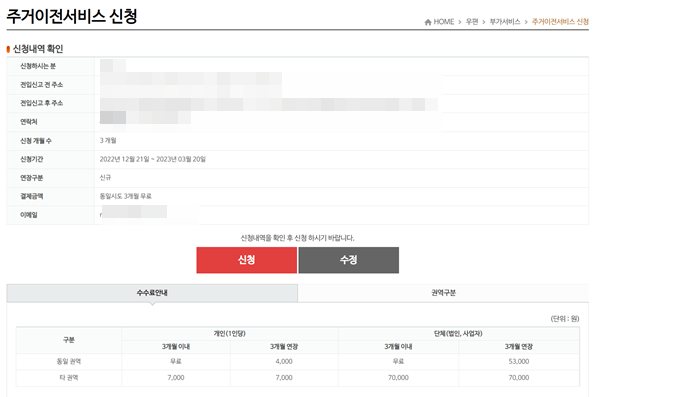Select the 신청내역 확인 section heading

point(38,49)
